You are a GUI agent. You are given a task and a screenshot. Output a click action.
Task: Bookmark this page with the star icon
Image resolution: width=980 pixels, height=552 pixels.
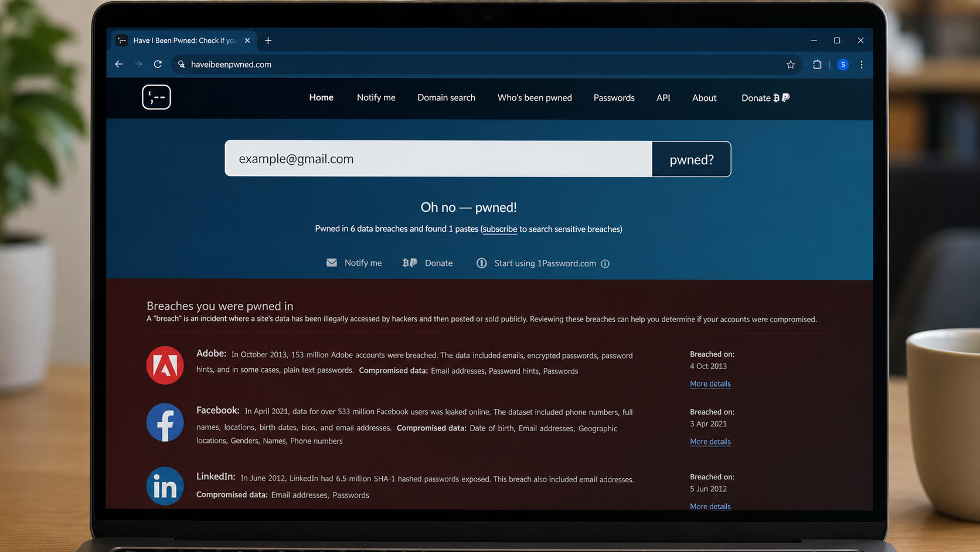point(791,65)
